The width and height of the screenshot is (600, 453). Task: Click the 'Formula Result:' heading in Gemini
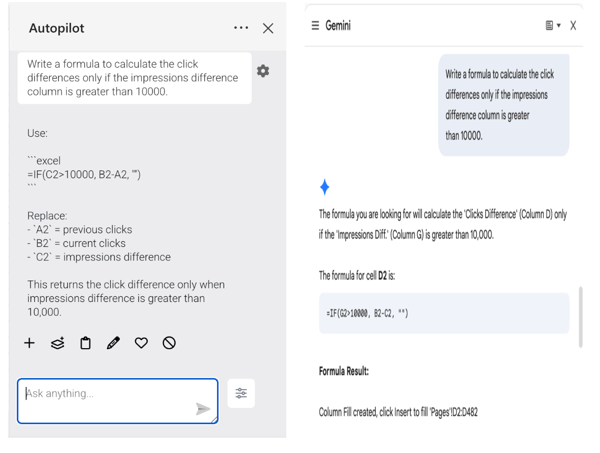click(x=344, y=371)
